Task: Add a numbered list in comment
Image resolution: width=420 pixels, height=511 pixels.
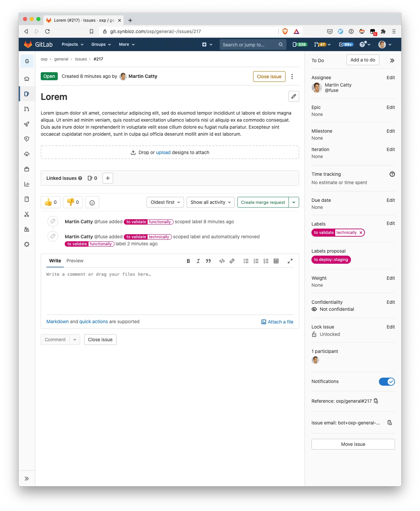Action: tap(256, 261)
